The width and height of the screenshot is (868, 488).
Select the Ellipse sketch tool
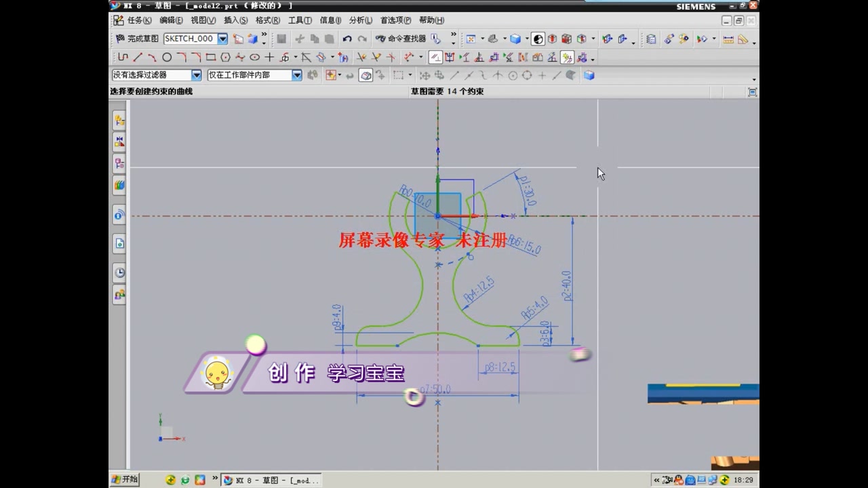click(255, 58)
